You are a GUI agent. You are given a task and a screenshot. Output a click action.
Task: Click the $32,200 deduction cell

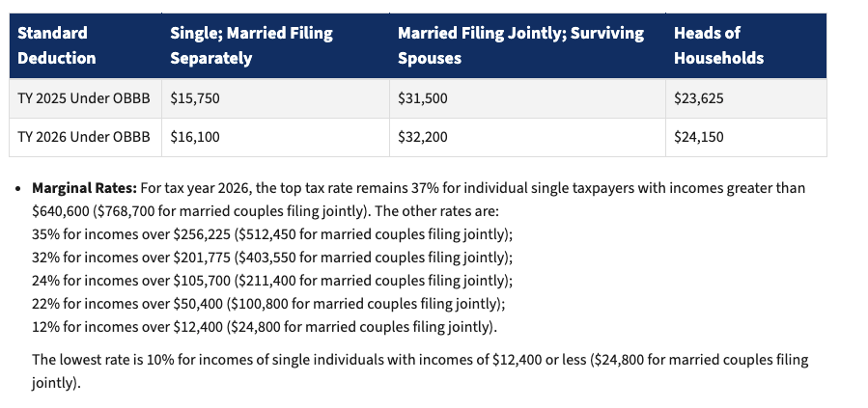pos(423,137)
